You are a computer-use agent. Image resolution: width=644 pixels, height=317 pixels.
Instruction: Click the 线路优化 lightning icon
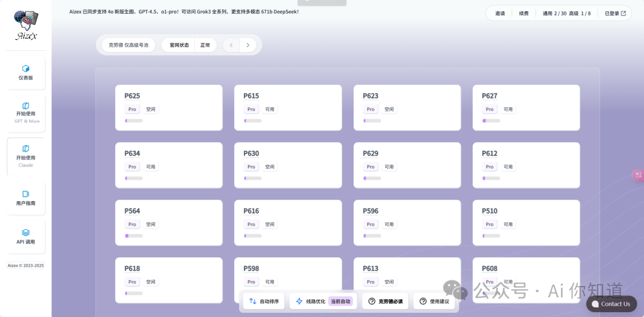click(x=299, y=301)
